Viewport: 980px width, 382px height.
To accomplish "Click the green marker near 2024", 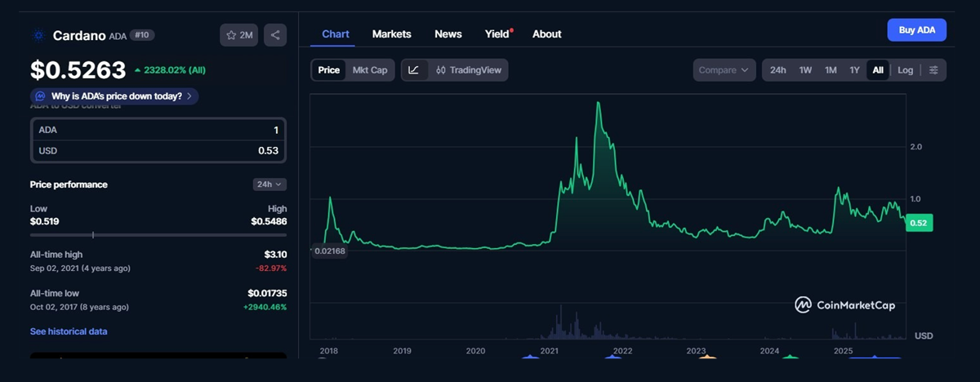I will [790, 357].
